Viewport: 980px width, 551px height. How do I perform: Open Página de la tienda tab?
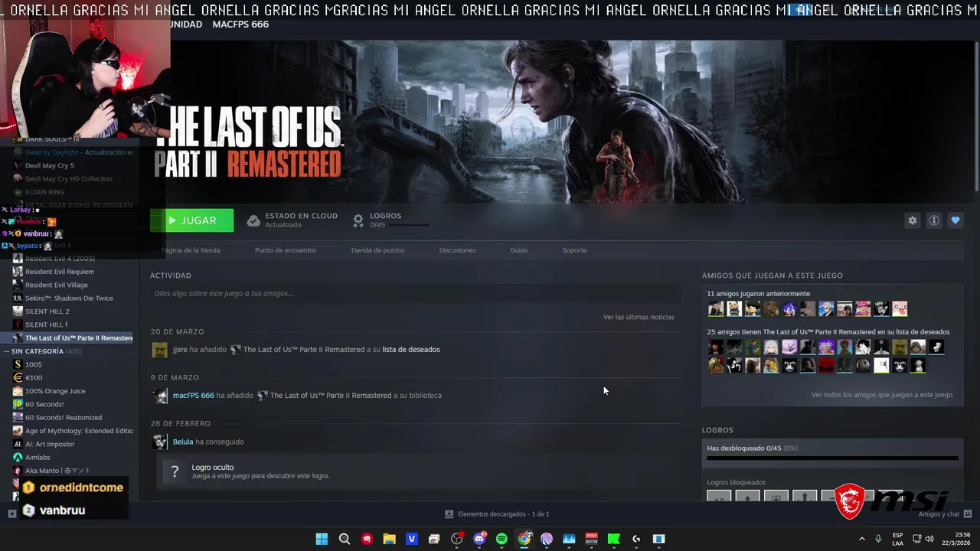coord(191,250)
